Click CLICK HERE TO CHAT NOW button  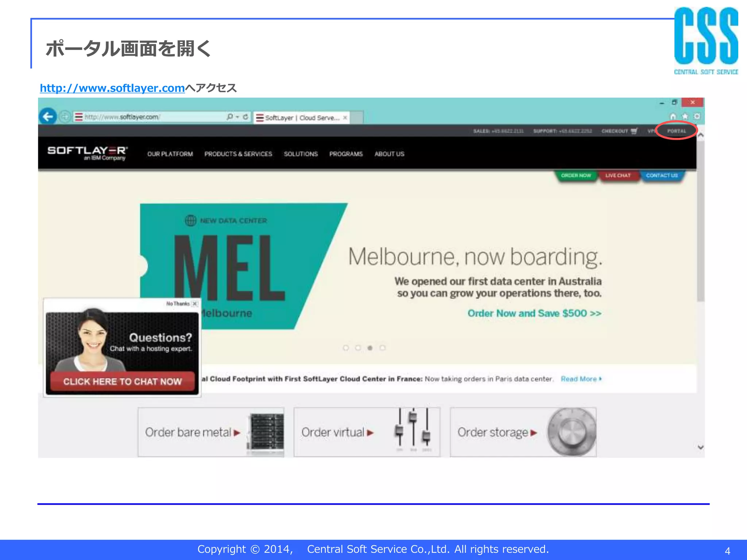click(x=122, y=381)
